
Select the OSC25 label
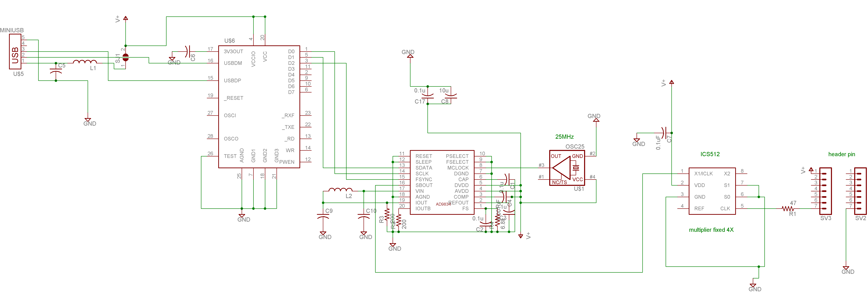point(575,147)
